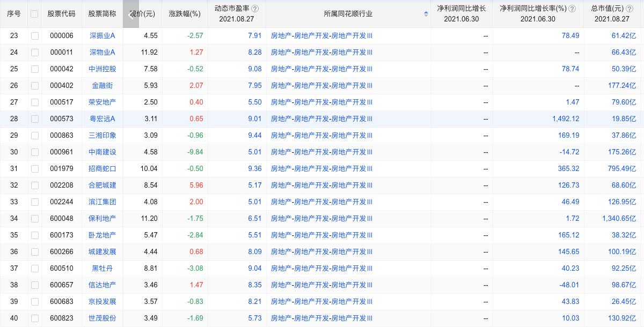Click the question mark icon next to 净利润同比增长率(%)
Screen dimensions: 644x327
tap(572, 9)
